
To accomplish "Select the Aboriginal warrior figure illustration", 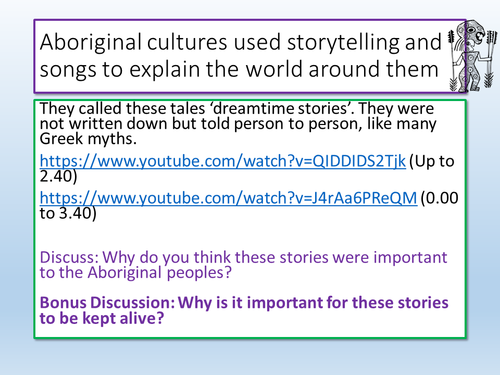I will 472,56.
